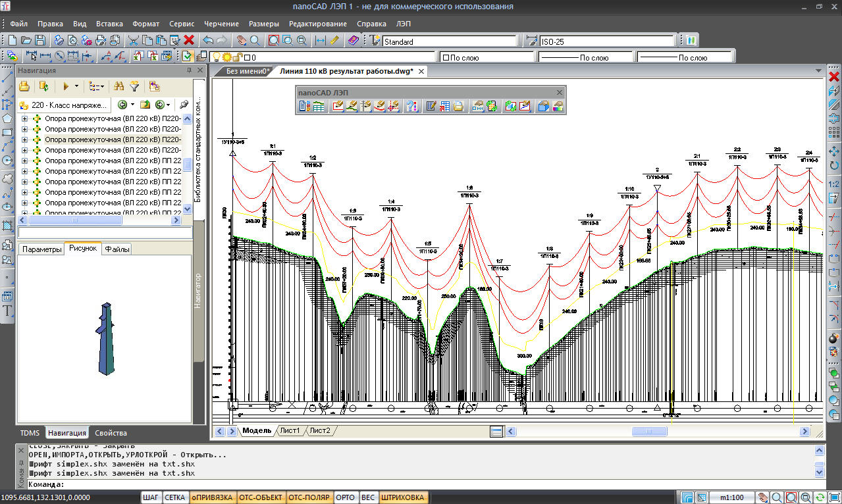This screenshot has width=842, height=504.
Task: Click the m1:100 scale button
Action: [x=731, y=497]
